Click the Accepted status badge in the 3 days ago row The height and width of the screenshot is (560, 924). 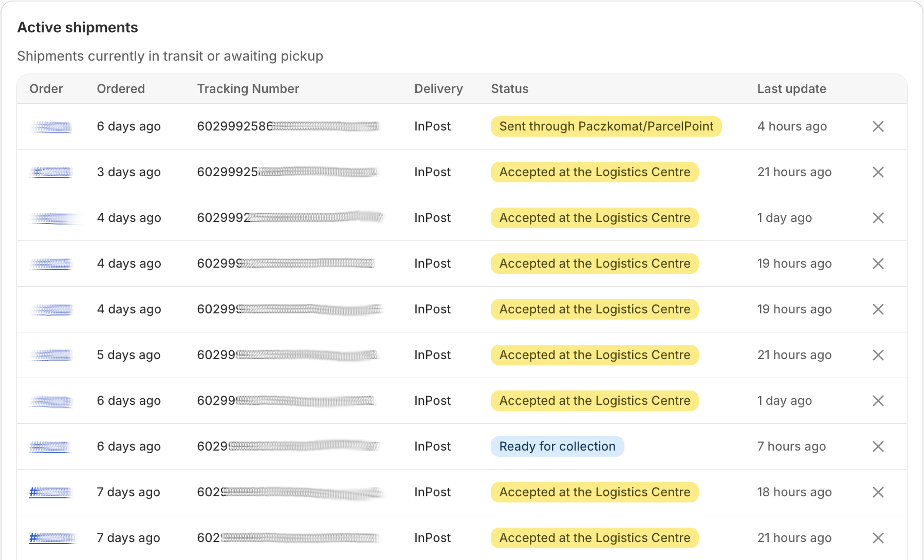point(595,172)
